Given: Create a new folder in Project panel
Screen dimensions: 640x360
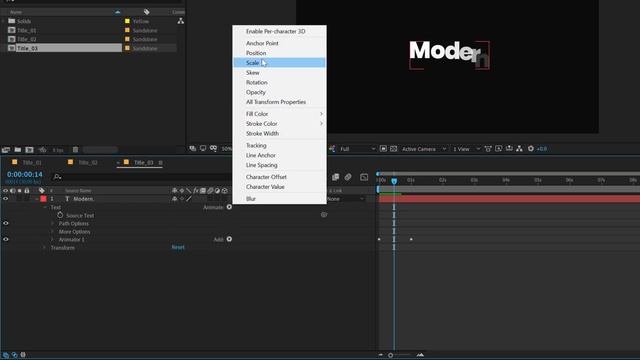Looking at the screenshot, I should tap(18, 150).
